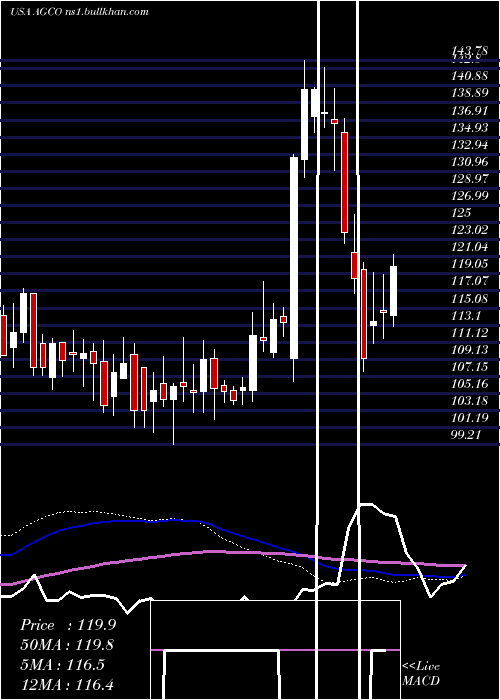
Task: Select the tallest white bullish candlestick
Action: tap(294, 258)
